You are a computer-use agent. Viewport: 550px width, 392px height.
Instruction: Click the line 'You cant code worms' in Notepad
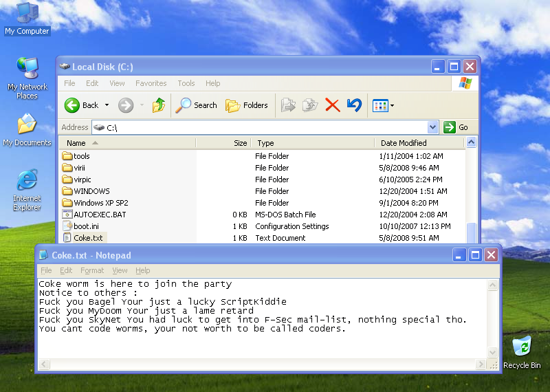192,329
